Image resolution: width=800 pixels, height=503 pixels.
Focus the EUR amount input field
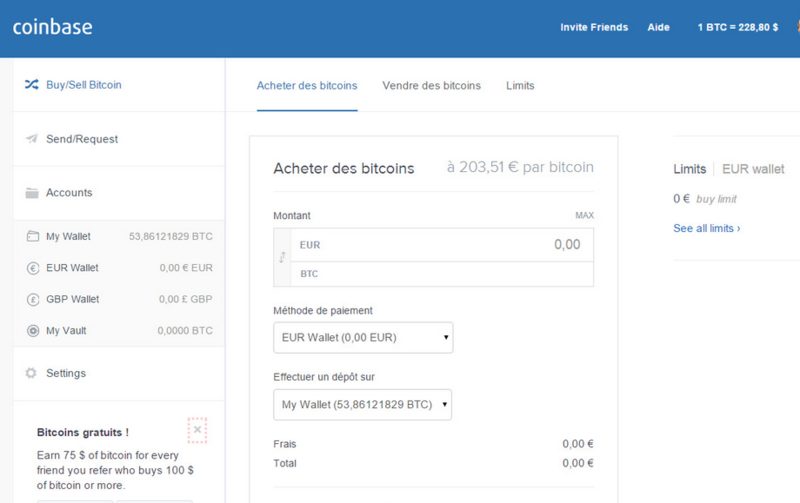(x=442, y=245)
